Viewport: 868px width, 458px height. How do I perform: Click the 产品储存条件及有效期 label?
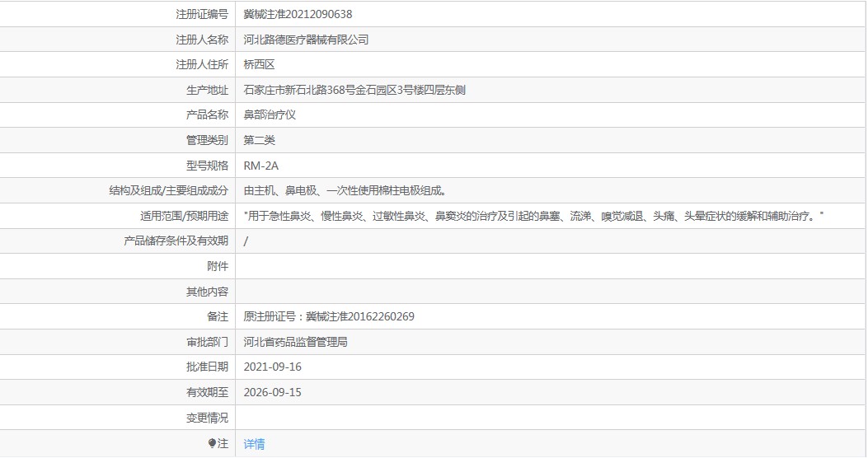click(176, 241)
